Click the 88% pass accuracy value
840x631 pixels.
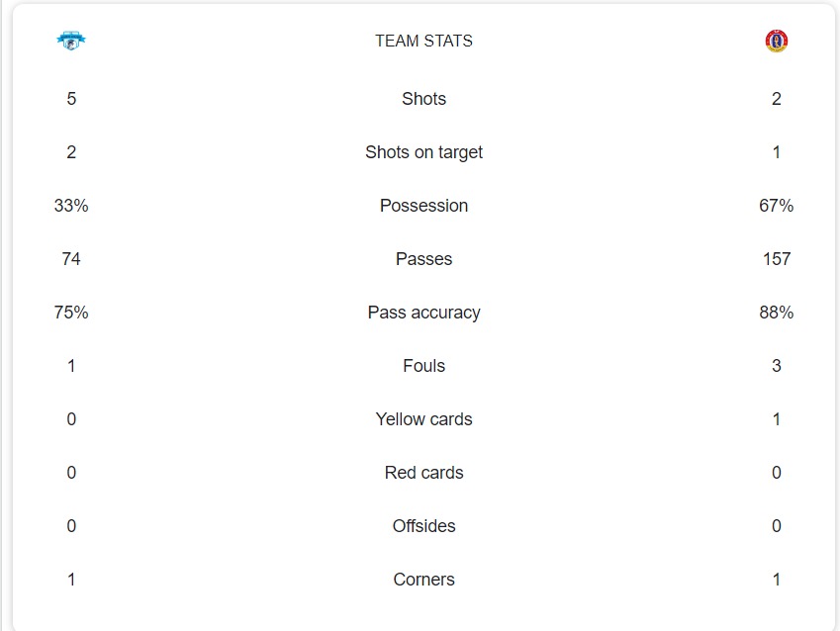tap(777, 313)
